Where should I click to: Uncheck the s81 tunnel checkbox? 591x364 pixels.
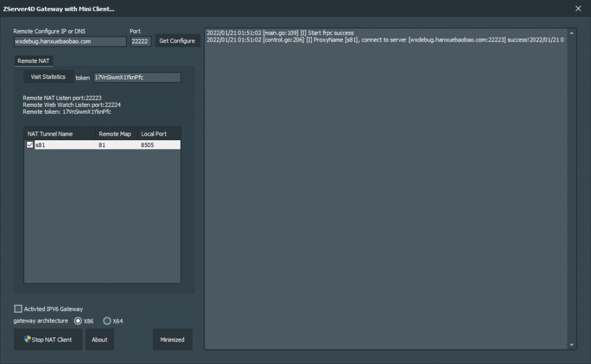pyautogui.click(x=30, y=145)
